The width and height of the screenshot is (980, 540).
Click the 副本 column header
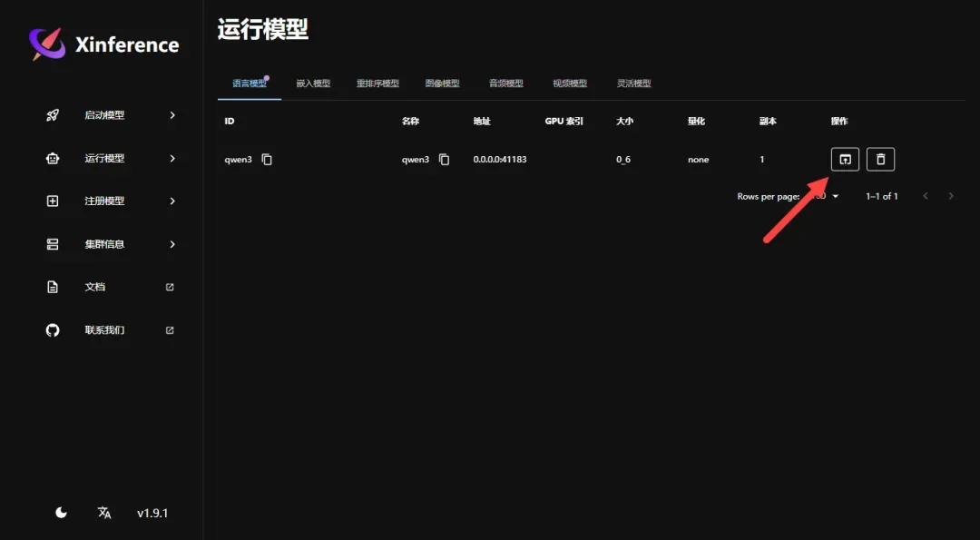point(768,122)
